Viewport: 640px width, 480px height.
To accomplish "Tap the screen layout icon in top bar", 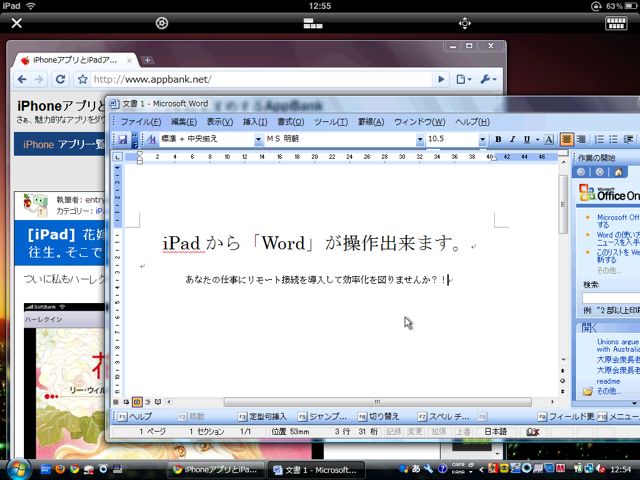I will tap(313, 23).
